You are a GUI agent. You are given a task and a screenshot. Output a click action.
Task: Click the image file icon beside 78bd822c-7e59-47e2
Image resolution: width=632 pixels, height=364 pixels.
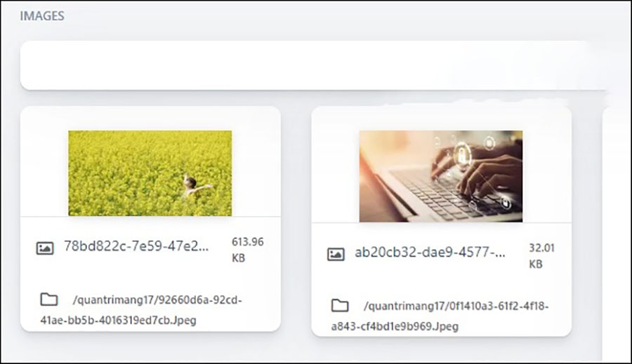coord(45,248)
